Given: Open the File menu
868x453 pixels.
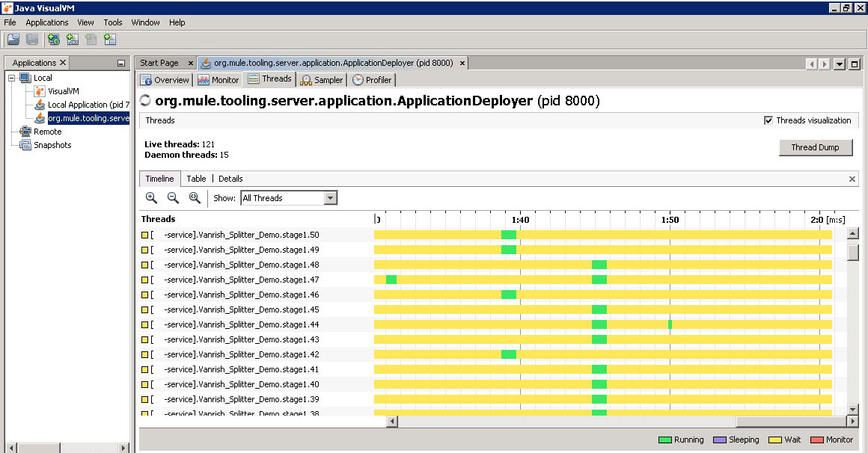Looking at the screenshot, I should [x=10, y=22].
